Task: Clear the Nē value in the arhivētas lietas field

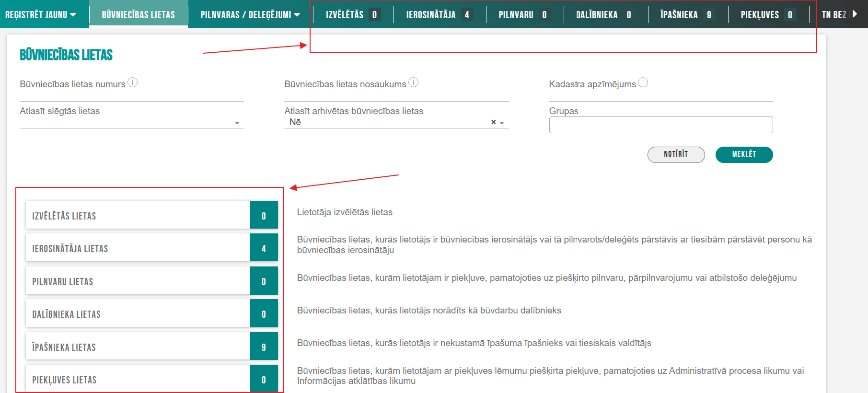Action: [493, 122]
